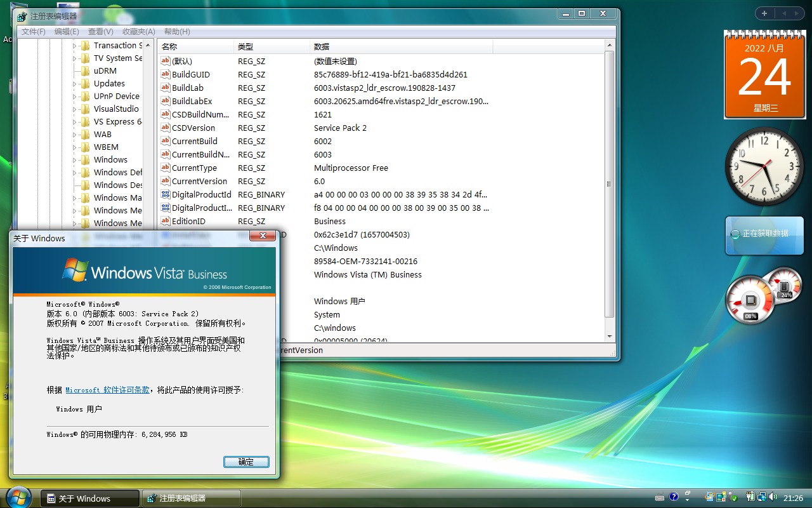The height and width of the screenshot is (508, 812).
Task: Click the data cell 0x62c3e1d7 (1657004503)
Action: pos(362,234)
